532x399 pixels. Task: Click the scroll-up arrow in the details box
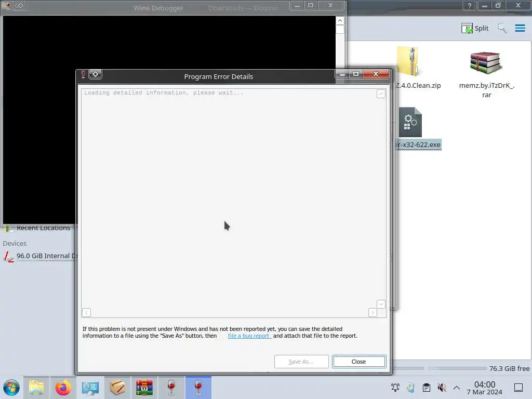coord(381,94)
